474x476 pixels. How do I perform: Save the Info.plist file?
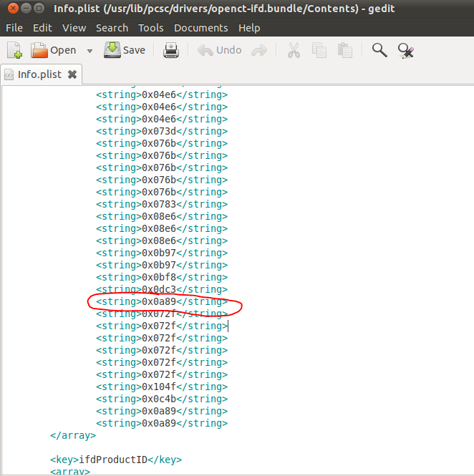tap(125, 51)
